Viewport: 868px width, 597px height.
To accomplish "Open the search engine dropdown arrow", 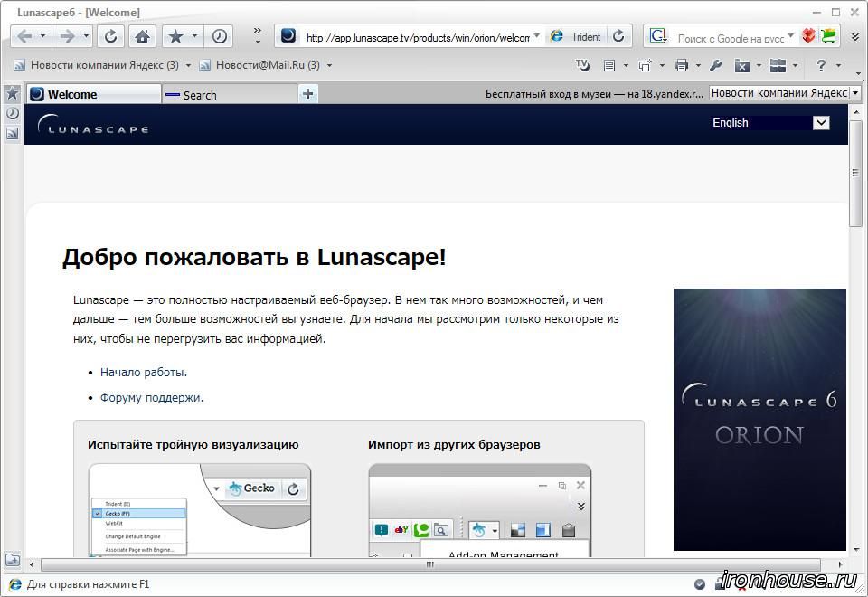I will click(790, 36).
